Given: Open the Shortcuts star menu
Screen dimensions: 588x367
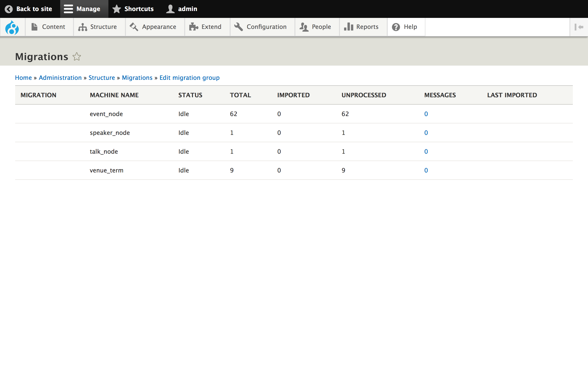Looking at the screenshot, I should [x=133, y=9].
